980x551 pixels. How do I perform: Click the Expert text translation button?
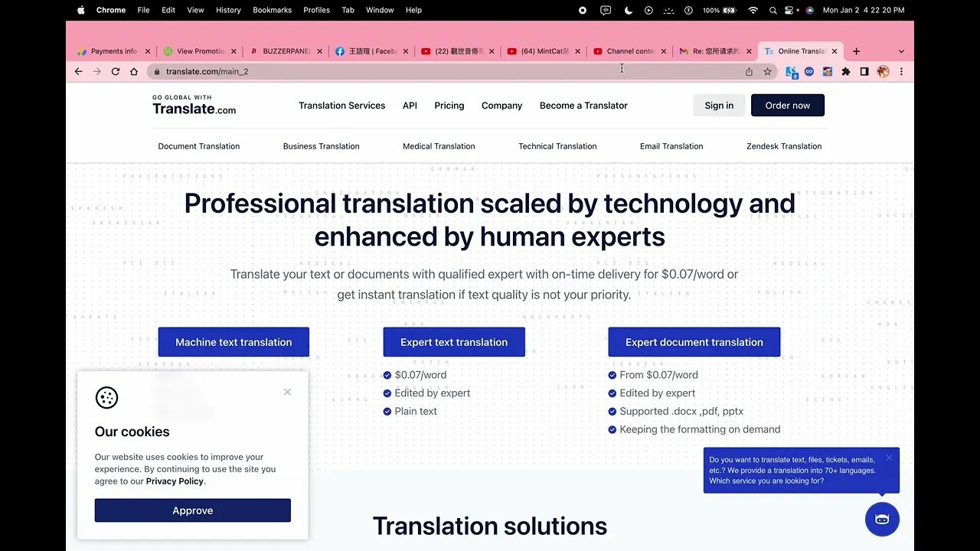point(454,342)
